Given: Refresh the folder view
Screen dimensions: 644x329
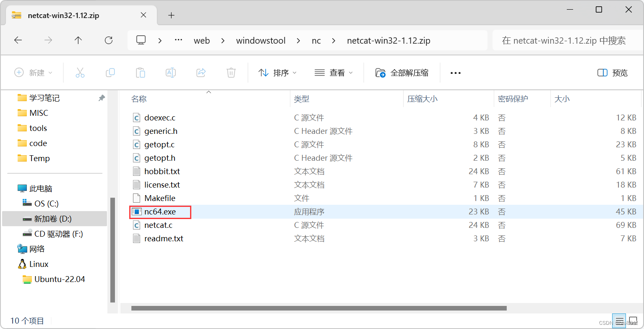Looking at the screenshot, I should (108, 40).
